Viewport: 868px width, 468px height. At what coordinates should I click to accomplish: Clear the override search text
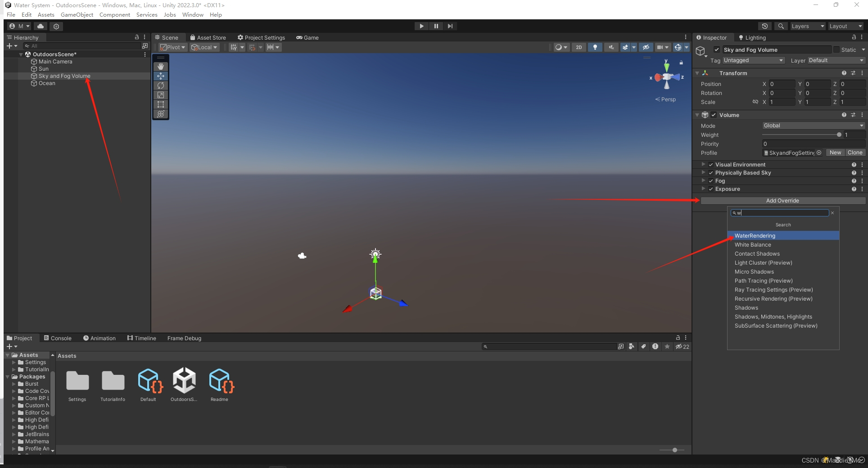coord(832,213)
